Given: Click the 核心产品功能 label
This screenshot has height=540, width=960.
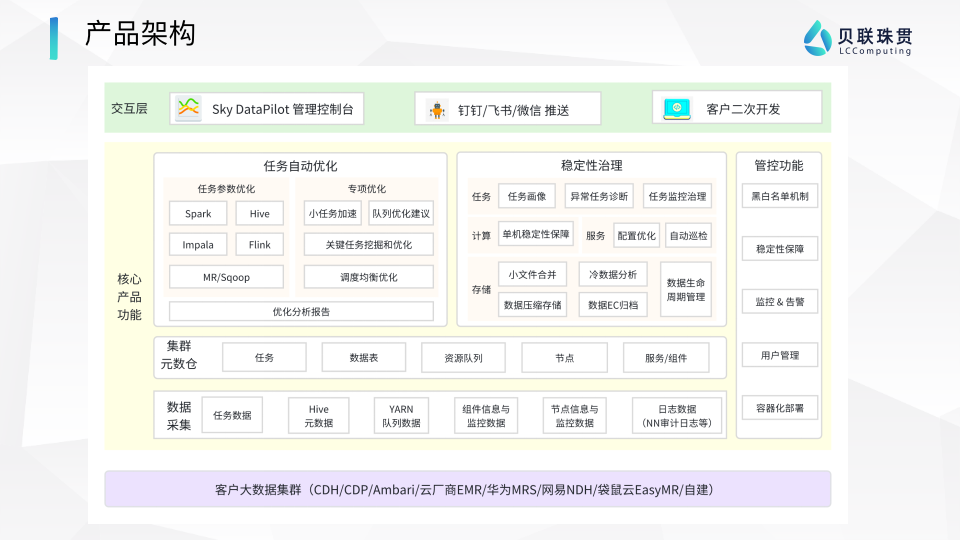Looking at the screenshot, I should pos(129,297).
